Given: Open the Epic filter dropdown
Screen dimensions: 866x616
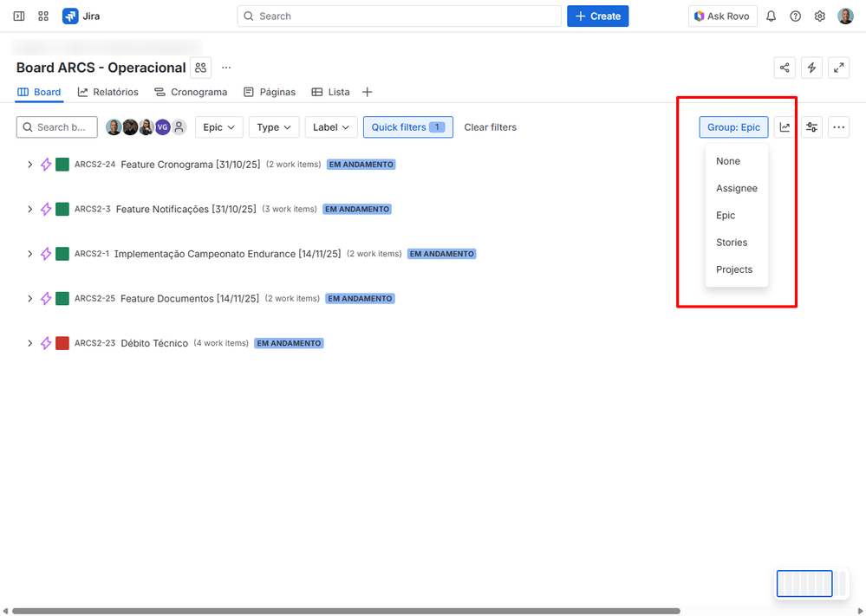Looking at the screenshot, I should click(218, 126).
